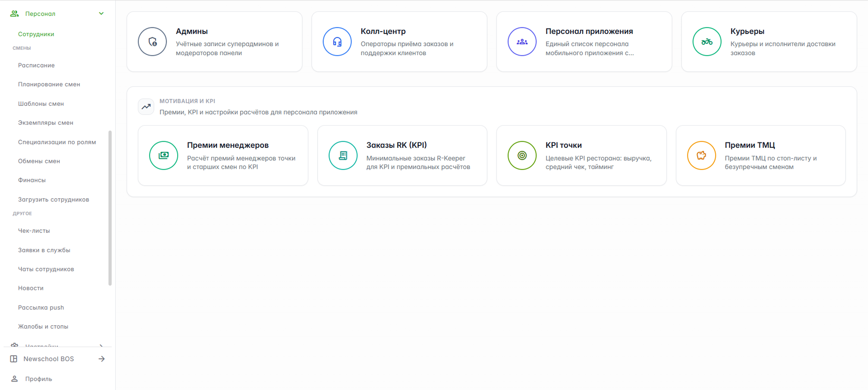
Task: Open Newschool BOS via arrow
Action: 102,359
